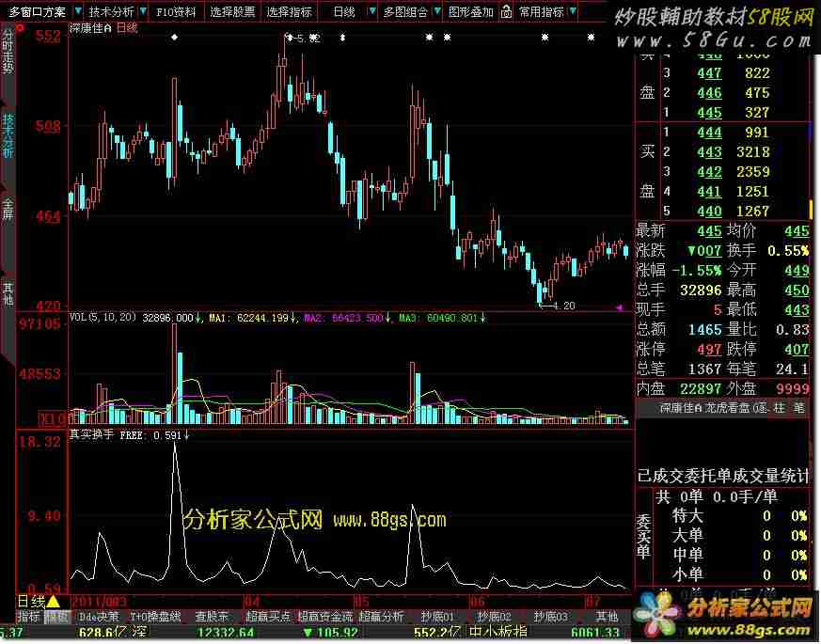
Task: Click the green down triangle beside 105.92
Action: (x=308, y=633)
